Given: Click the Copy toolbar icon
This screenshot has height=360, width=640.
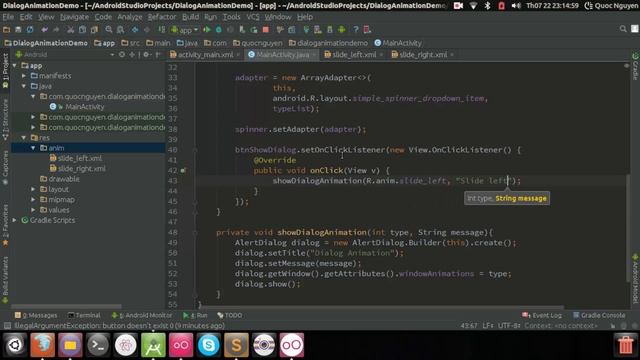Looking at the screenshot, I should [82, 29].
